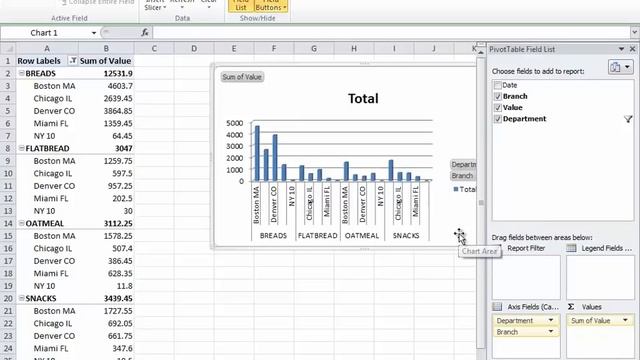Screen dimensions: 640x360
Task: Open Field Buttons dropdown arrow
Action: coord(284,8)
